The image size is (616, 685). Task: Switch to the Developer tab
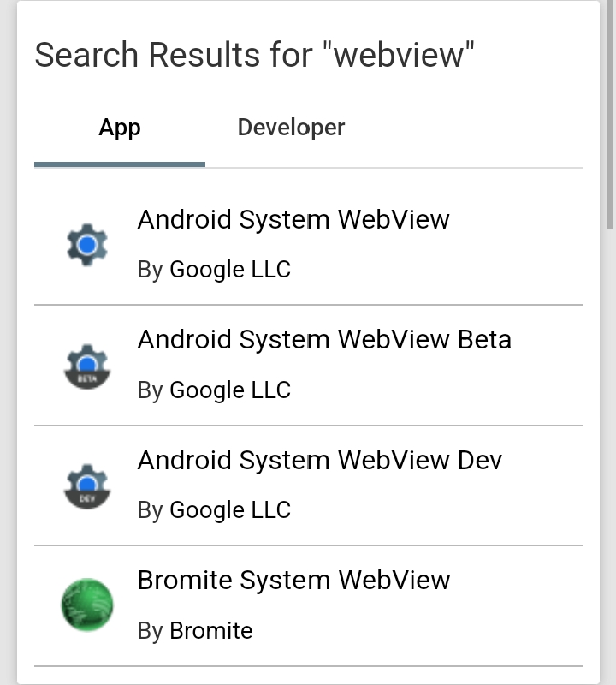point(291,128)
